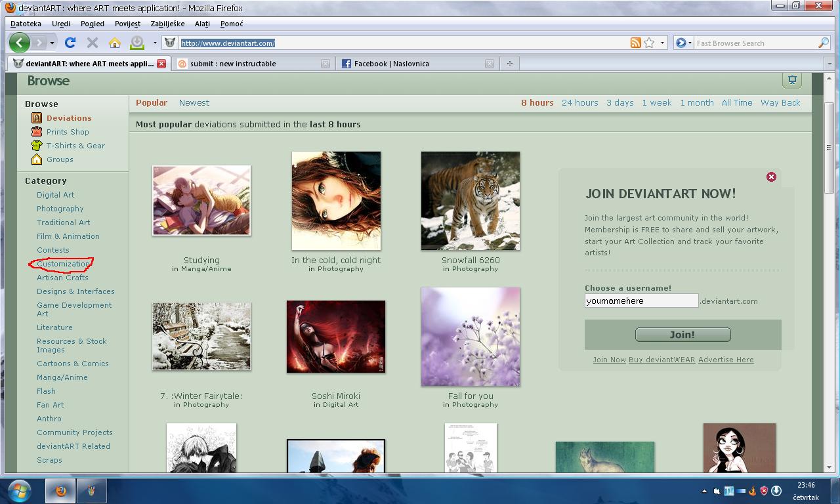Open the Pomoć menu
Viewport: 840px width, 504px height.
click(232, 24)
